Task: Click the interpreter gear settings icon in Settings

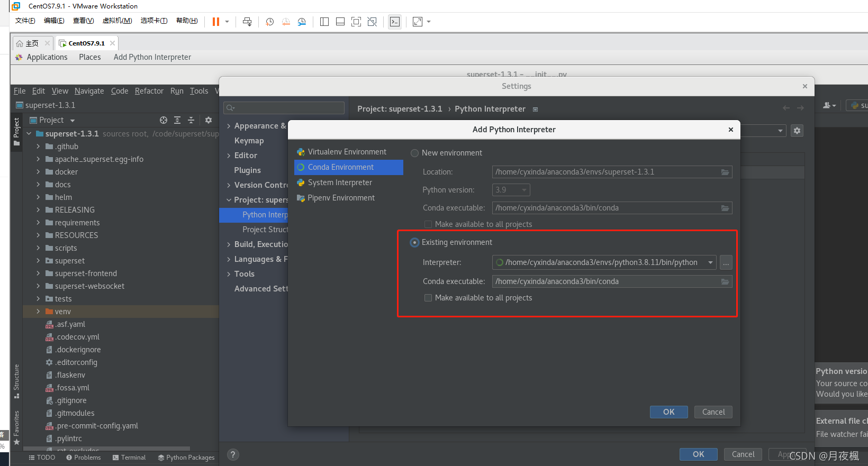Action: [x=797, y=130]
